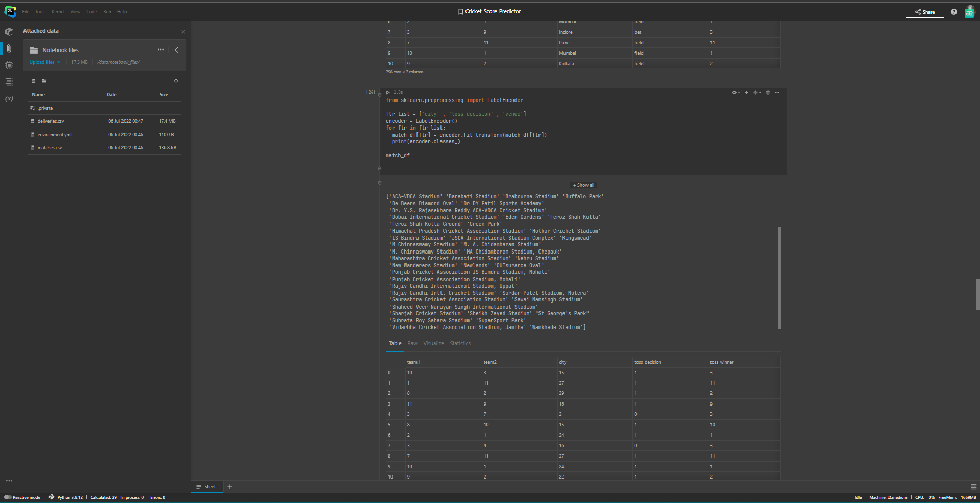Viewport: 980px width, 503px height.
Task: Open more cell actions via the ellipsis icon
Action: [x=777, y=92]
